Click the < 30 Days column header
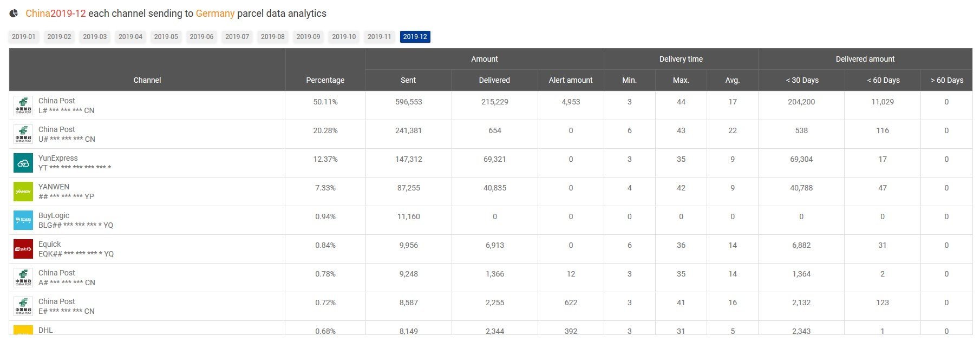Image resolution: width=980 pixels, height=342 pixels. (x=802, y=80)
